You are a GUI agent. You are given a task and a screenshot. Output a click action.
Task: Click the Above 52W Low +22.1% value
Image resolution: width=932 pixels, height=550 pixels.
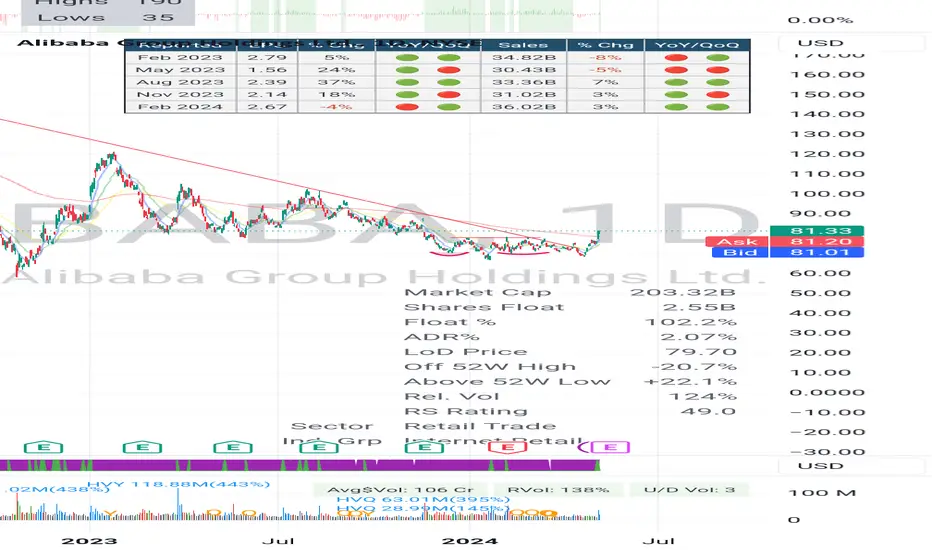point(690,381)
